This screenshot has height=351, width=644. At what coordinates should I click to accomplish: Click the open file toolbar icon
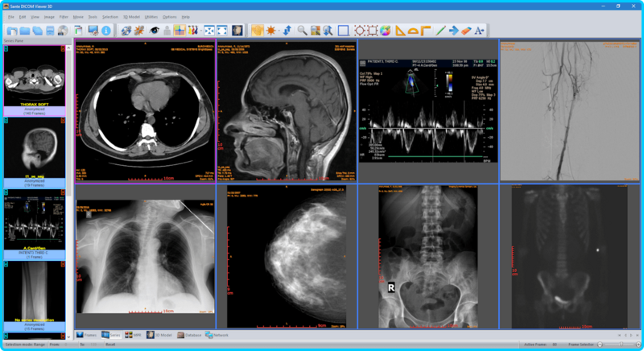(12, 31)
